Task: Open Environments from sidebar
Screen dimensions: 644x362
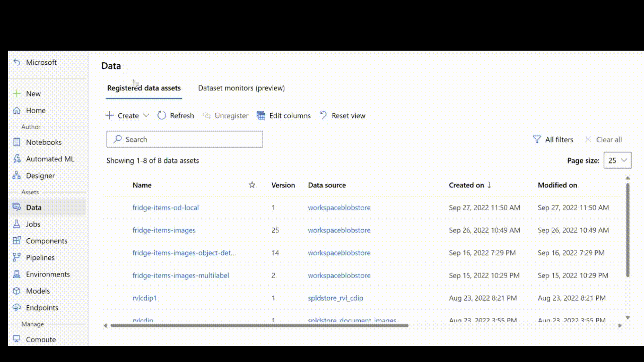Action: click(x=47, y=274)
